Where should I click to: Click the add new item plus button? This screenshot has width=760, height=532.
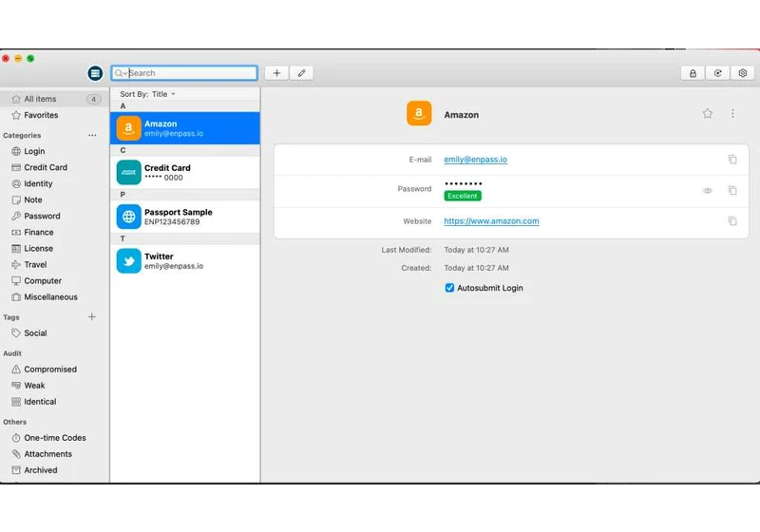[x=276, y=73]
